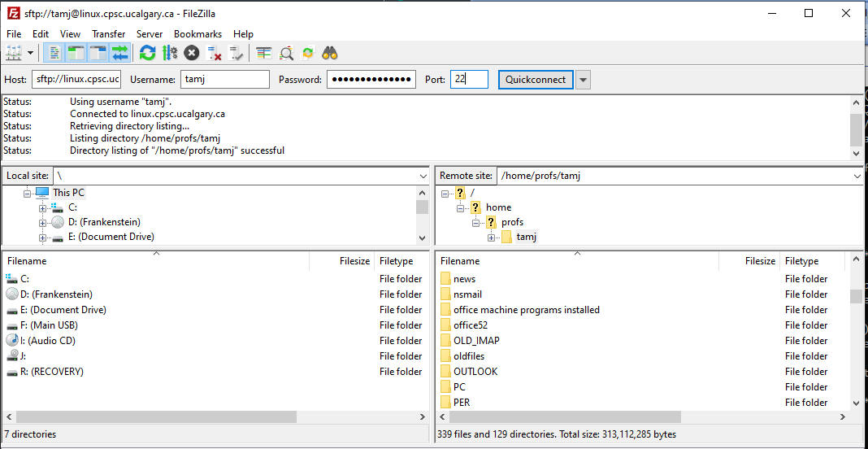This screenshot has width=868, height=449.
Task: Toggle message log display
Action: pyautogui.click(x=54, y=53)
